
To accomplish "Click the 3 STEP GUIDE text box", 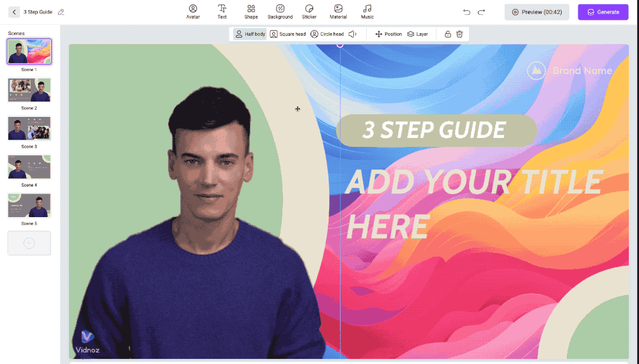I will [x=436, y=130].
